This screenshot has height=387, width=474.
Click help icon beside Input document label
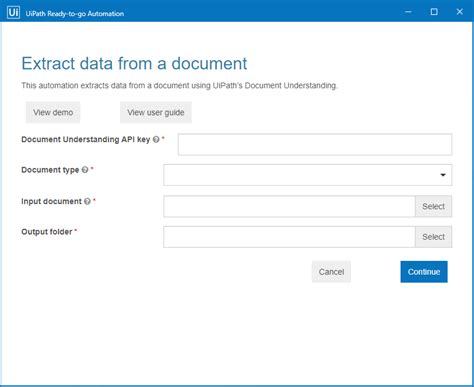click(87, 201)
